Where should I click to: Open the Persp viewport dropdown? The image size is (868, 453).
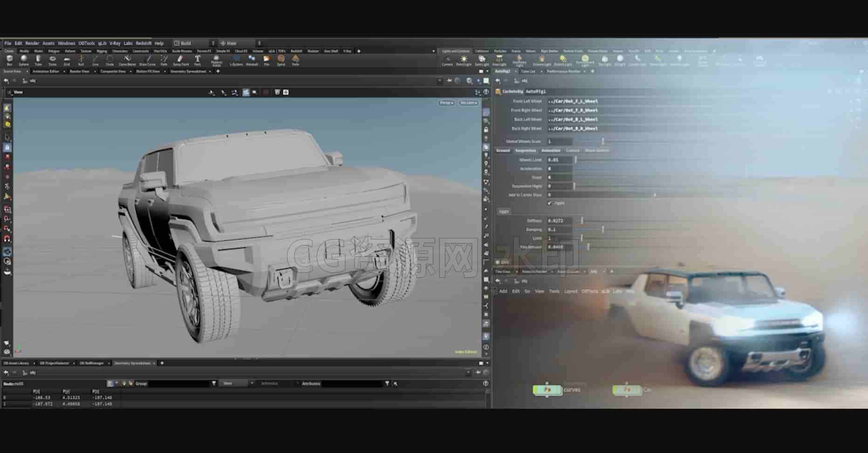(446, 103)
